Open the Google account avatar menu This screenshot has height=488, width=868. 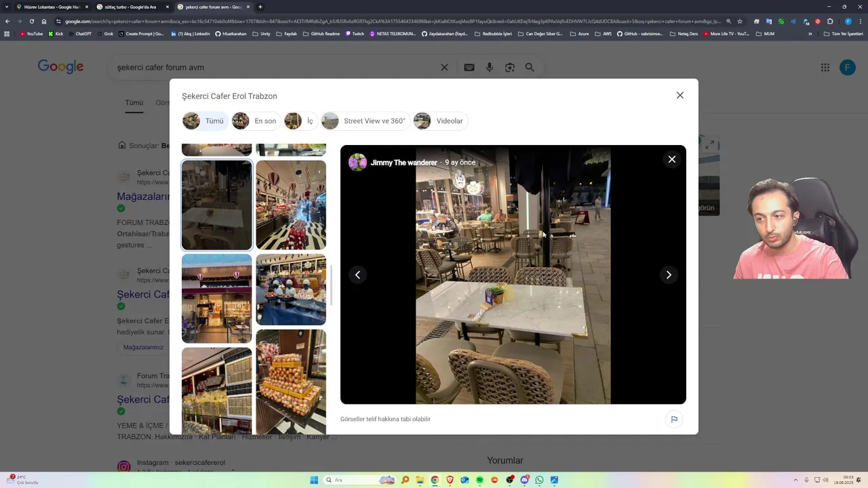pyautogui.click(x=847, y=67)
